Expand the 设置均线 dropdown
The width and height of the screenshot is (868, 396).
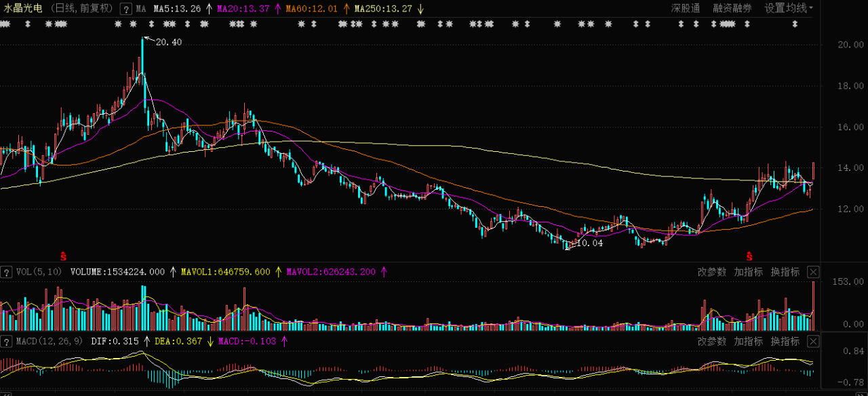coord(789,8)
